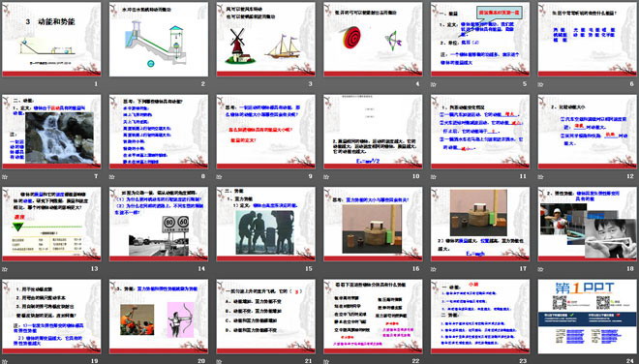Click animation star icon under slide 17
The image size is (639, 364).
tap(434, 269)
